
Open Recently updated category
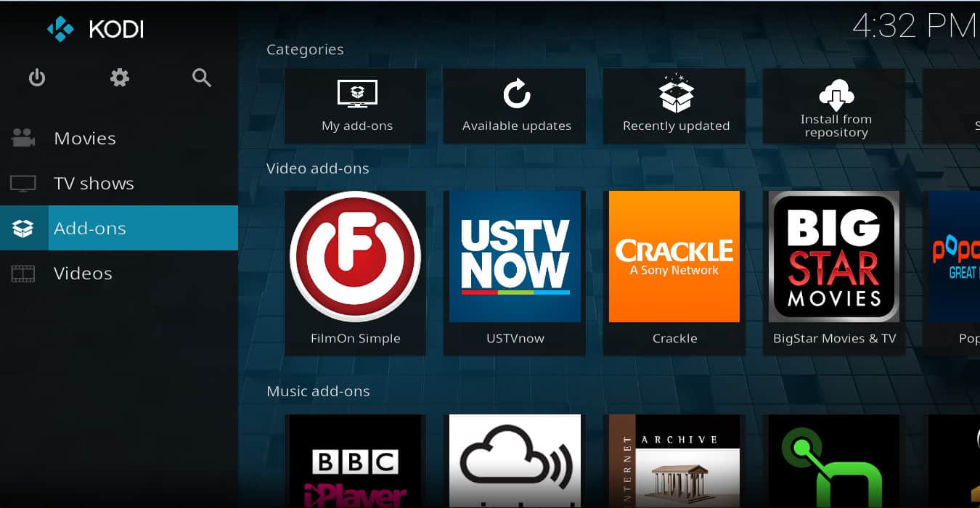coord(675,106)
